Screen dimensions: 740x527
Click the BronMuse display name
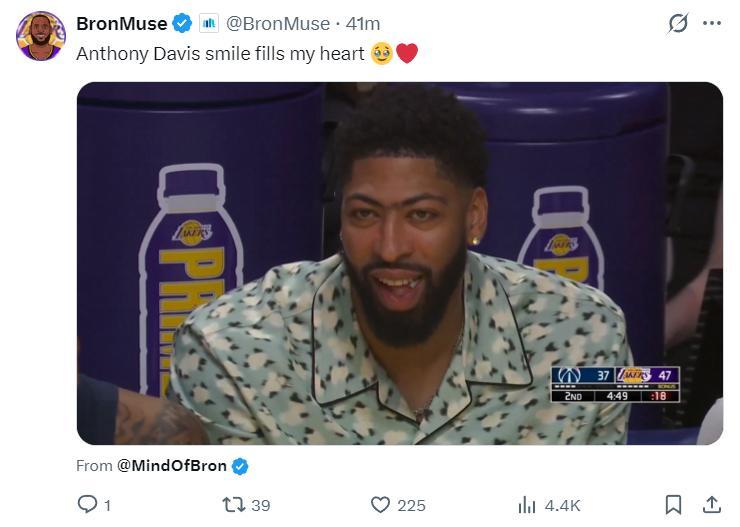coord(121,23)
